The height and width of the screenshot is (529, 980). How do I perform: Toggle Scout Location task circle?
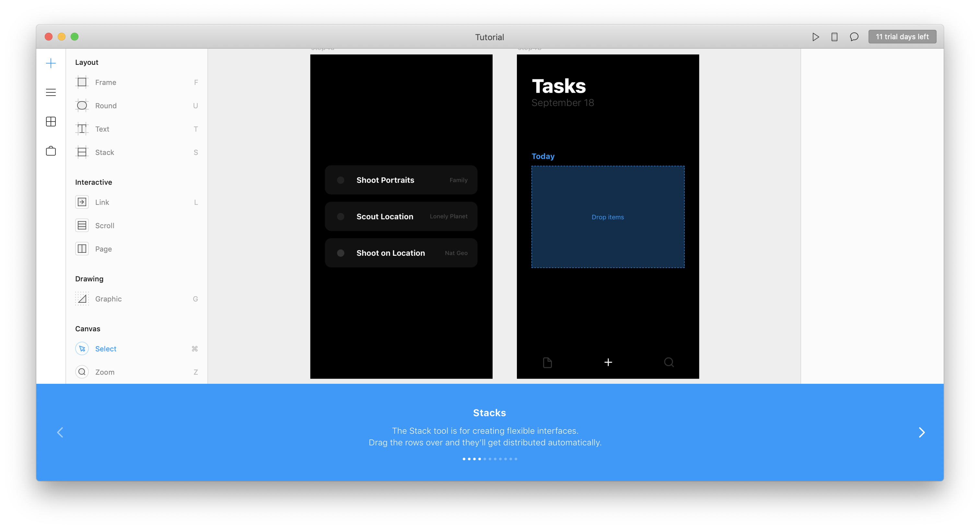(x=341, y=217)
